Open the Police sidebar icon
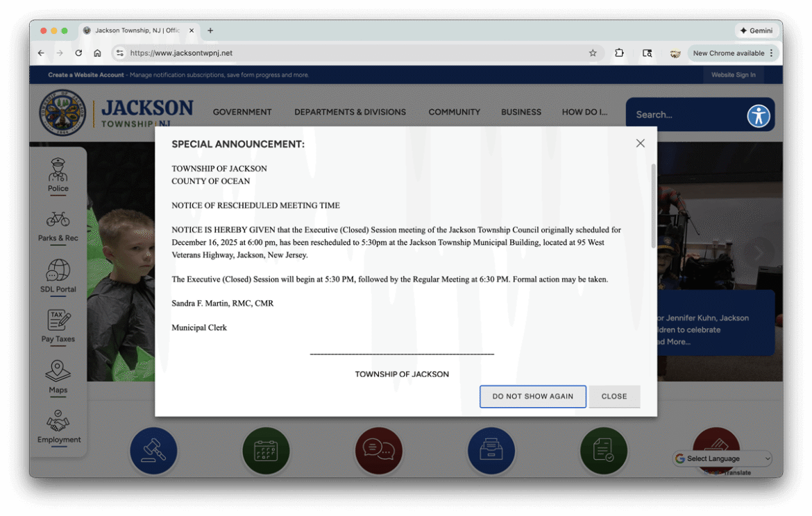 58,171
